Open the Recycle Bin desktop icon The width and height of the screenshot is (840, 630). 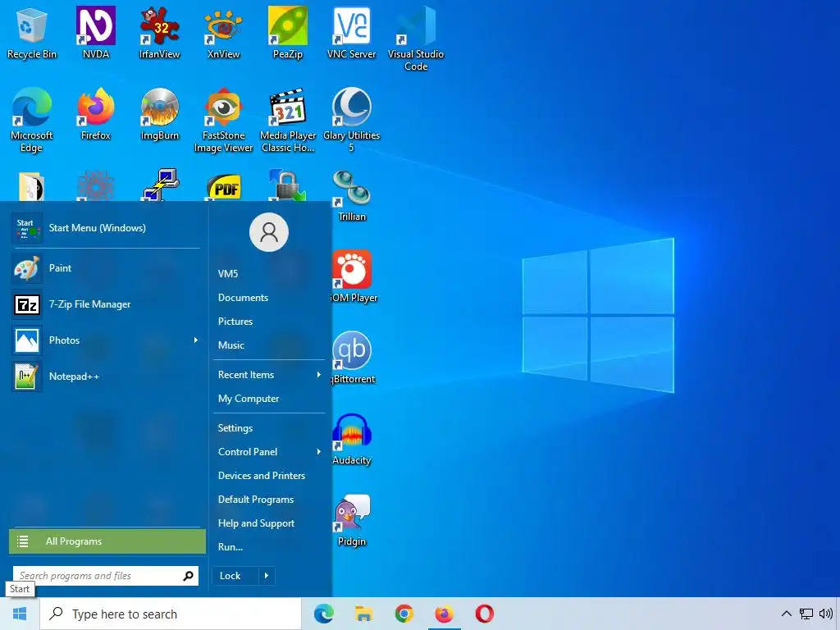[31, 32]
